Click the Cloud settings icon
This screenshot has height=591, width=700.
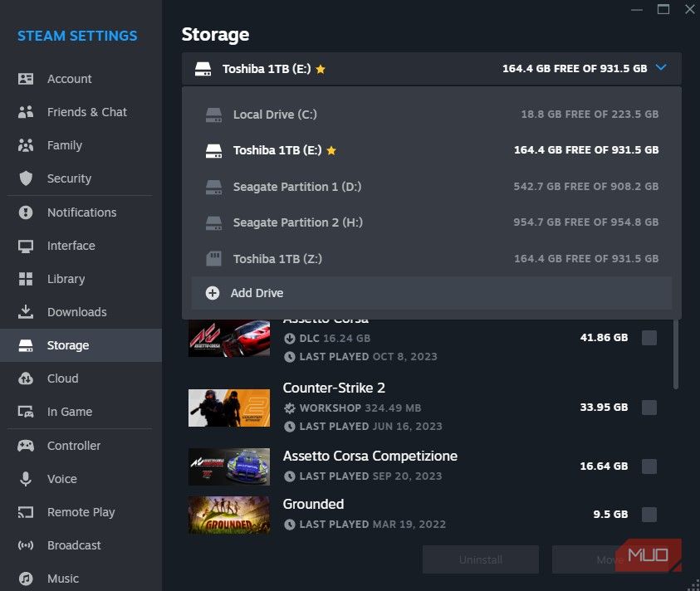pyautogui.click(x=23, y=379)
